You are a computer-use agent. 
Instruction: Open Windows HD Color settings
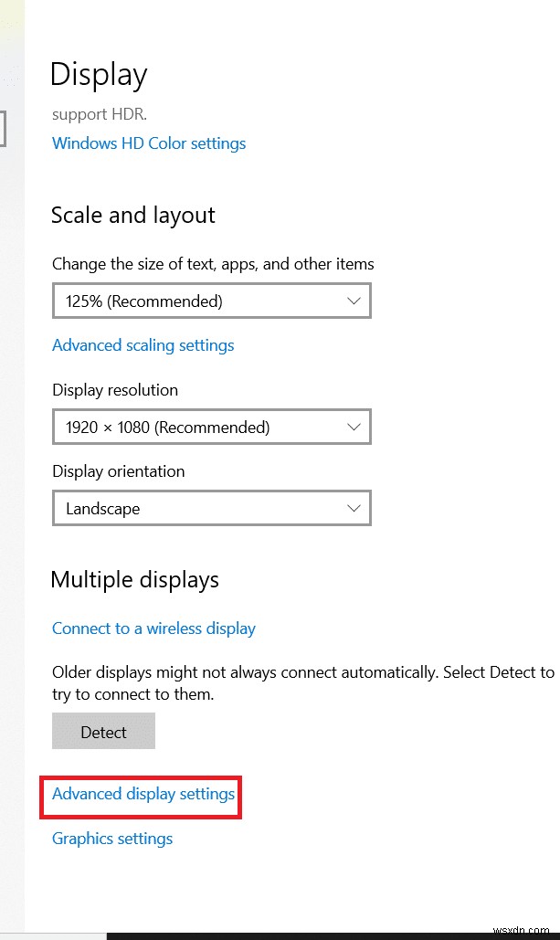coord(149,143)
